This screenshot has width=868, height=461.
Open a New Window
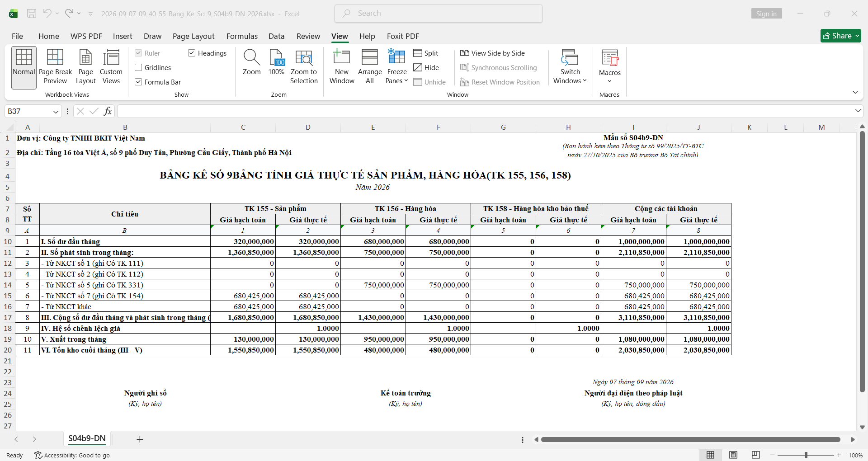tap(342, 68)
